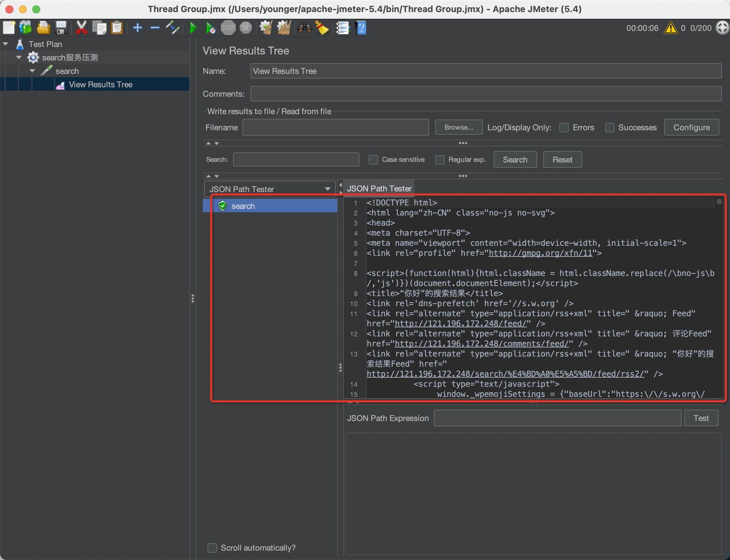Open the comments/feed/ link
730x560 pixels.
[x=482, y=343]
